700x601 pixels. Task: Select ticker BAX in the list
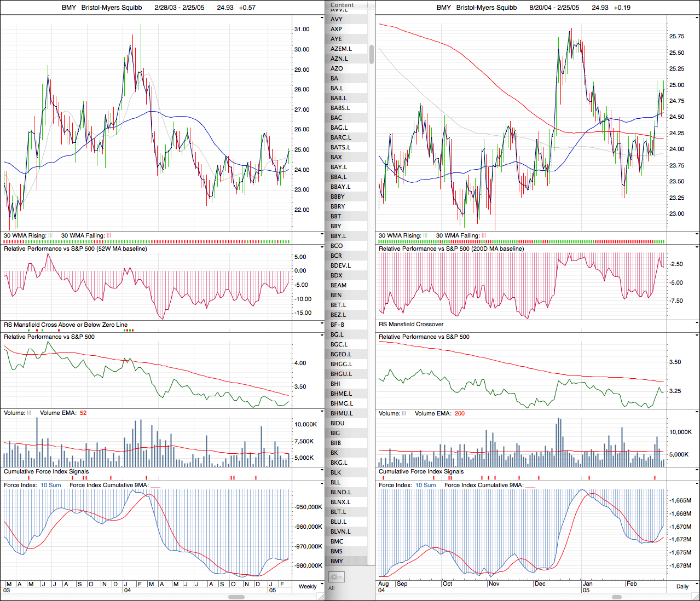(346, 157)
